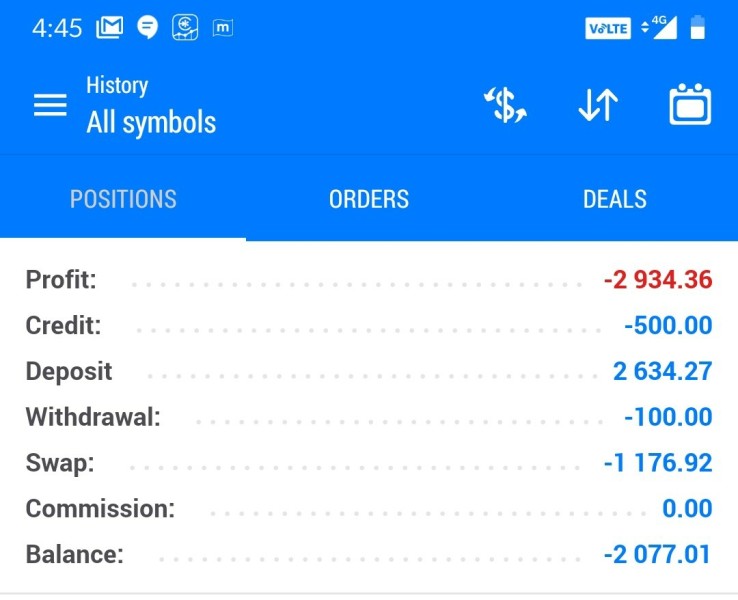This screenshot has height=600, width=738.
Task: Tap the VoLTE status indicator
Action: (x=607, y=29)
